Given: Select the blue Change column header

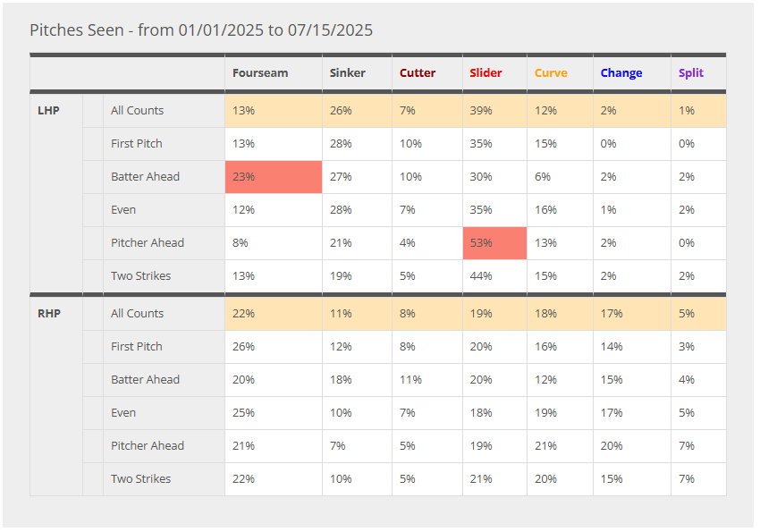Looking at the screenshot, I should [621, 73].
